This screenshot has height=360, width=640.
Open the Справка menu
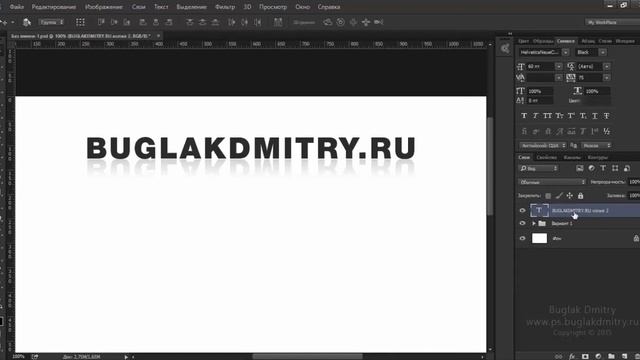point(329,7)
